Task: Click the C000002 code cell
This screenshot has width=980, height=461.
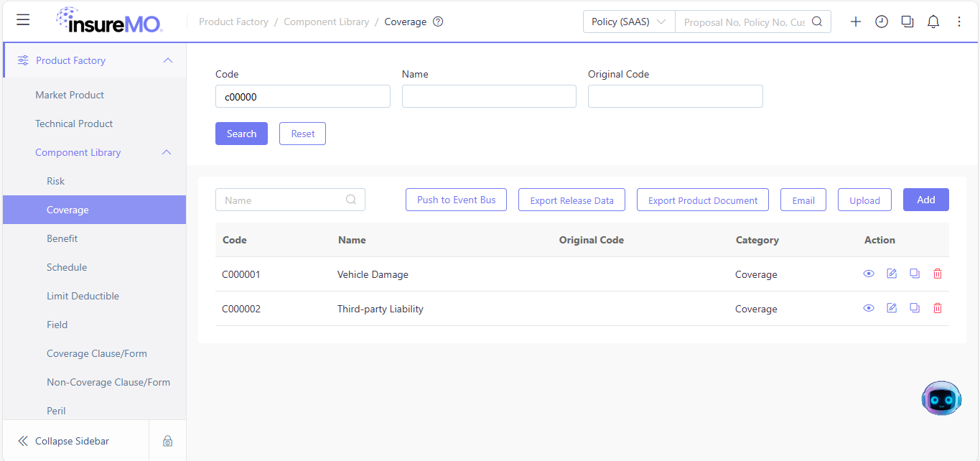Action: click(241, 309)
